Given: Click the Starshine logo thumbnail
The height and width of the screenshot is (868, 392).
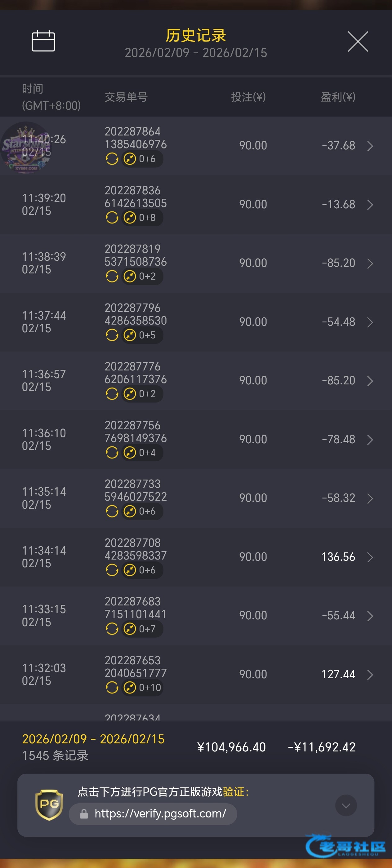Looking at the screenshot, I should (x=26, y=148).
